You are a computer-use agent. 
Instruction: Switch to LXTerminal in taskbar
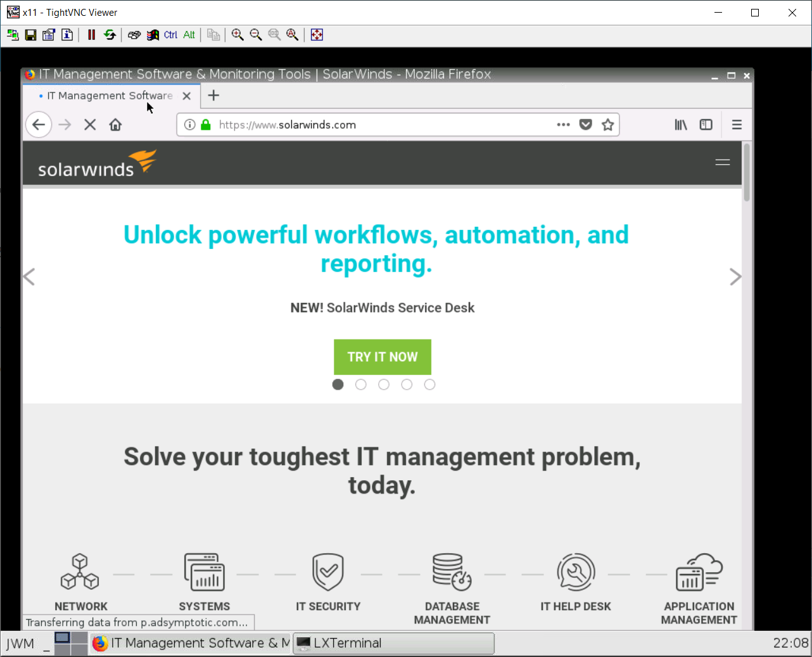coord(393,644)
